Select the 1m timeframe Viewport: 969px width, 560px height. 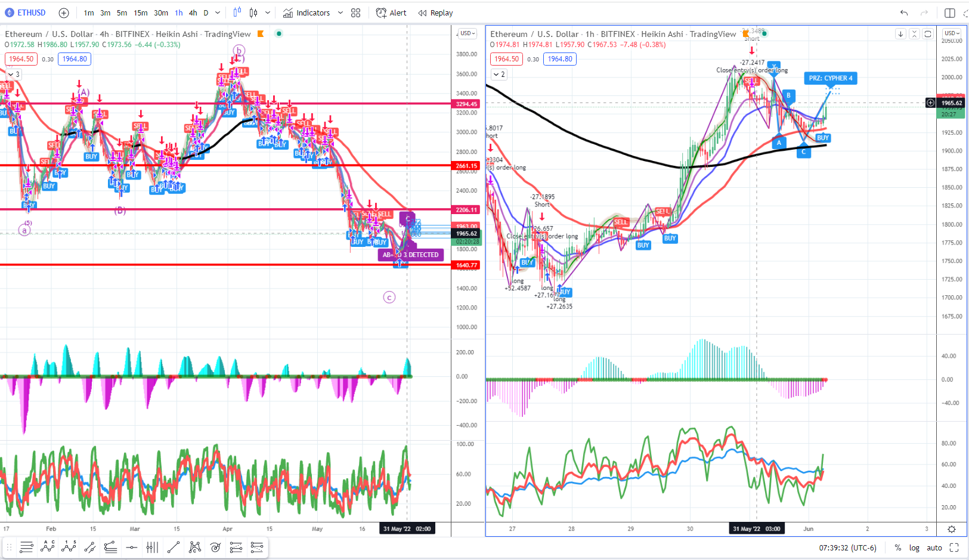[89, 13]
